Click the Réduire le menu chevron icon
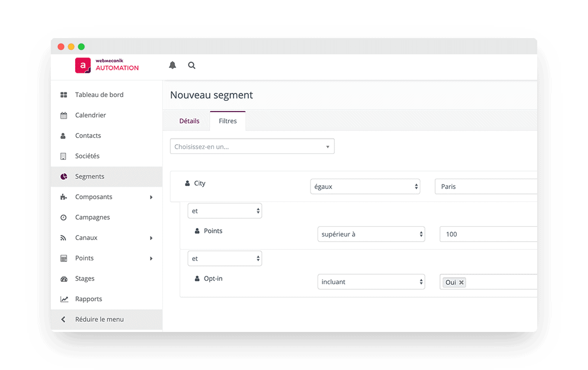The width and height of the screenshot is (588, 370). click(x=63, y=319)
